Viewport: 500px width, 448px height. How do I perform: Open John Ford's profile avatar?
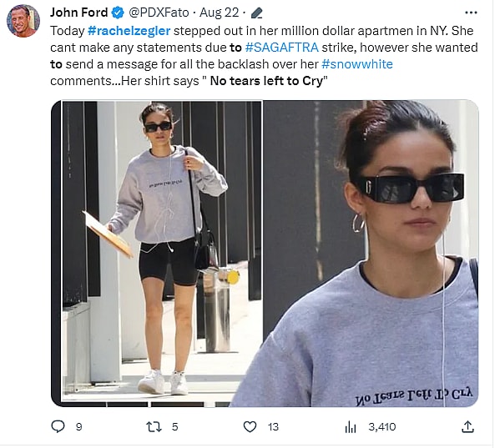[23, 21]
